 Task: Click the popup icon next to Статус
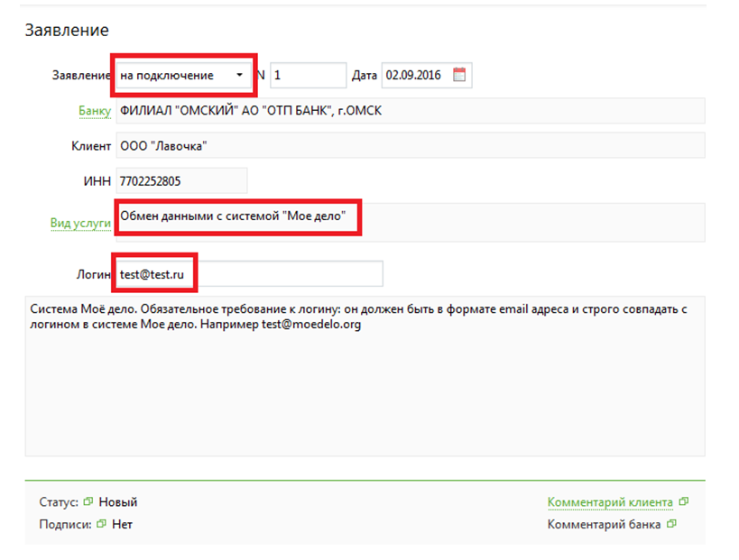(x=88, y=501)
